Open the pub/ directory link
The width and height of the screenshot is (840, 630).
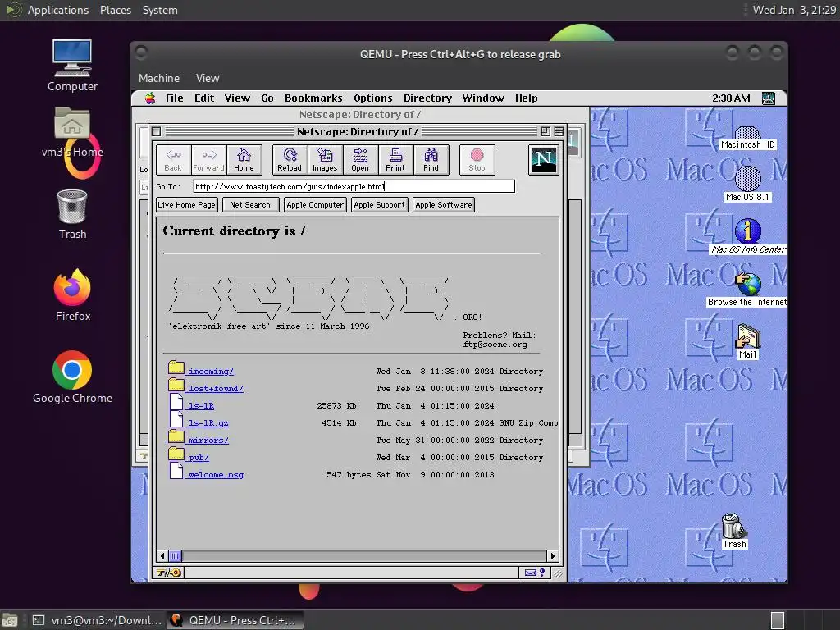(199, 457)
